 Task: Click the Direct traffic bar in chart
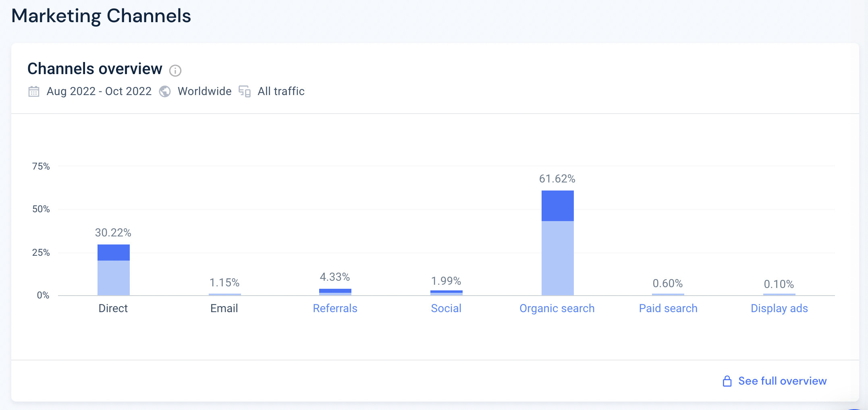(114, 270)
